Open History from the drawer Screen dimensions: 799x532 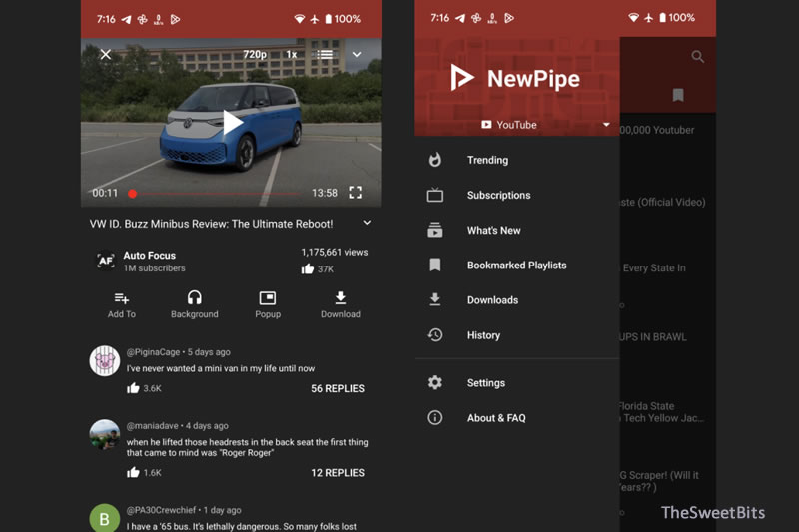click(517, 335)
